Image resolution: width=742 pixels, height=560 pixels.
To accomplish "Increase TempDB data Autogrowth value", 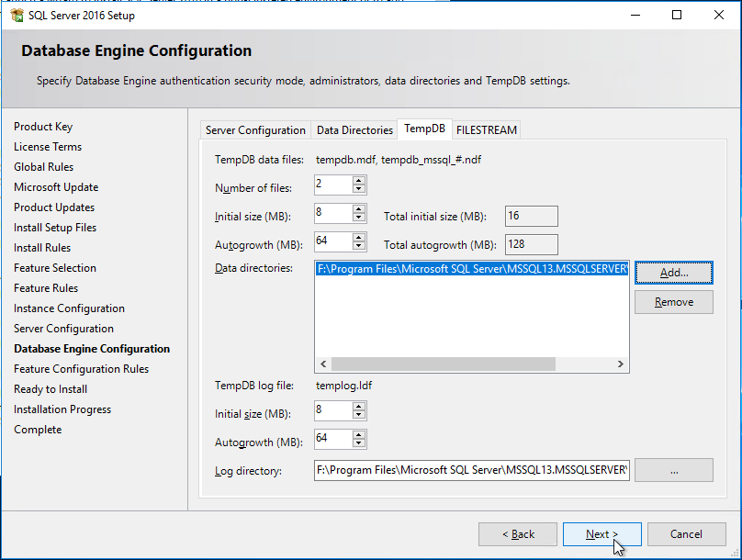I will click(x=359, y=237).
